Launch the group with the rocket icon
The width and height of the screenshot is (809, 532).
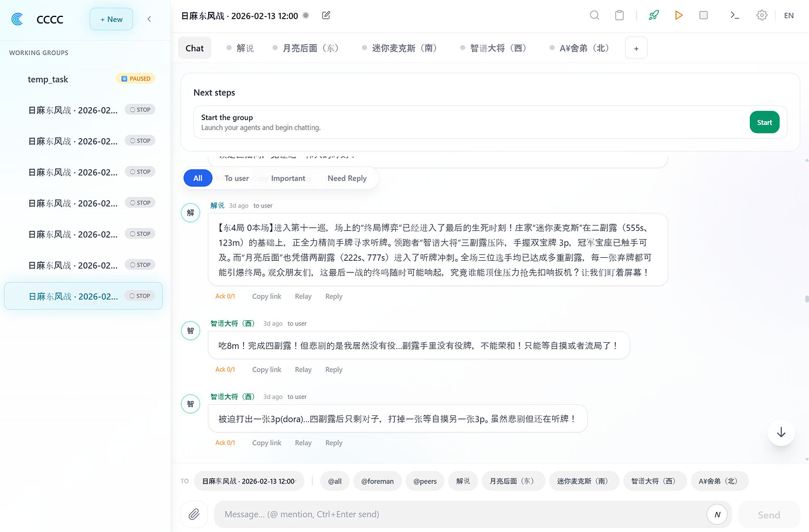[x=654, y=15]
